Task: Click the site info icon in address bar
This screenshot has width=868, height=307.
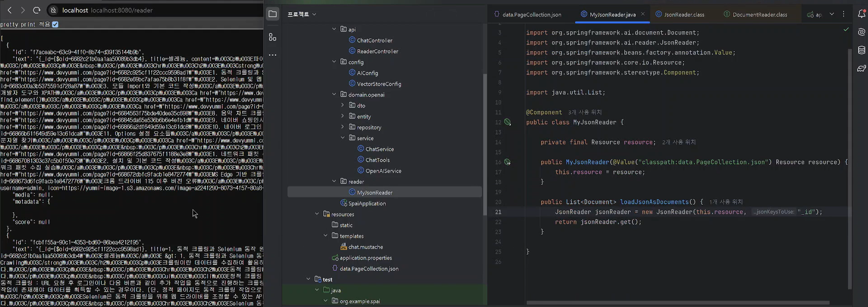Action: tap(53, 10)
